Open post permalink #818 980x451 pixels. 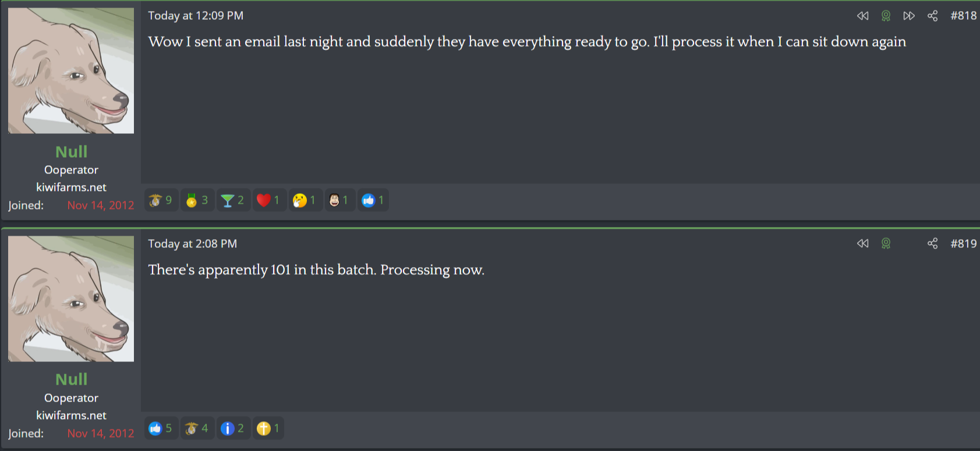[x=964, y=16]
